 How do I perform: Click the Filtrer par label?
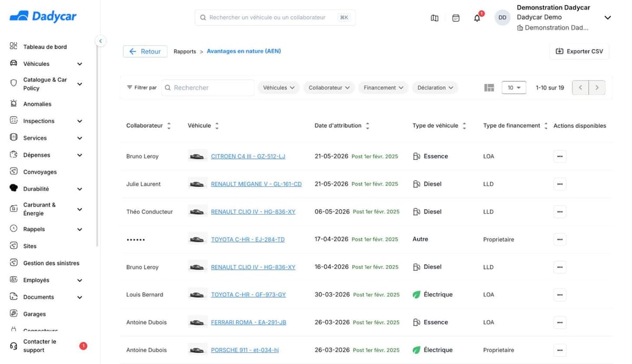[x=142, y=88]
